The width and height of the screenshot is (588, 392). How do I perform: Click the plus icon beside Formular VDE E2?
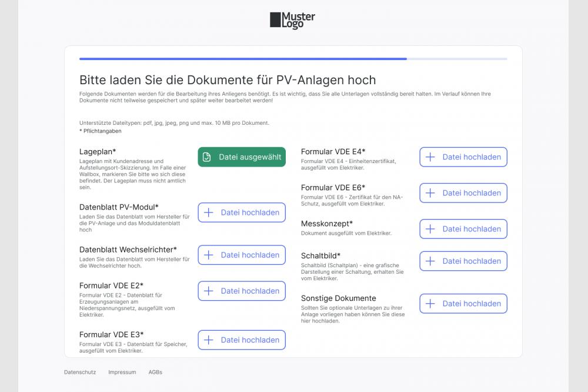[x=209, y=291]
